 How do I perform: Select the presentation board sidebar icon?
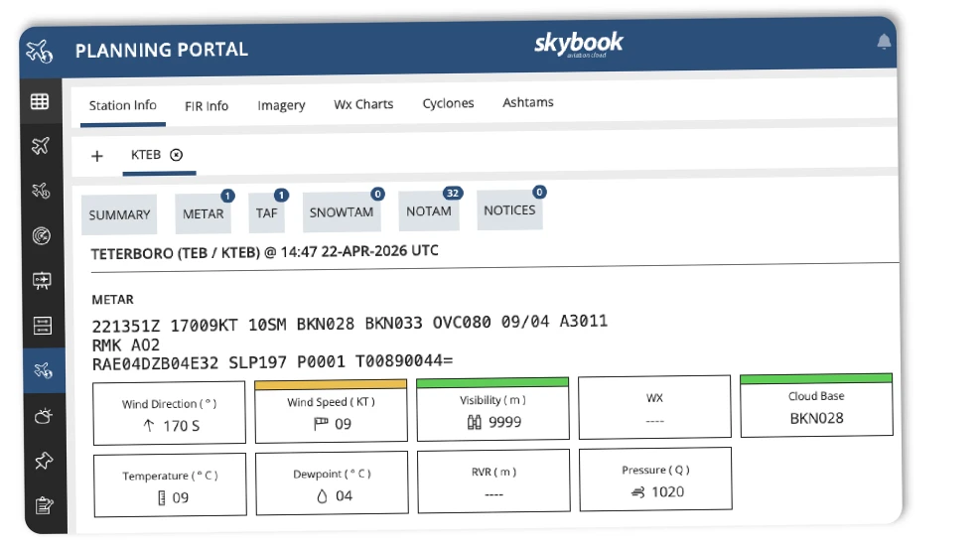click(42, 281)
